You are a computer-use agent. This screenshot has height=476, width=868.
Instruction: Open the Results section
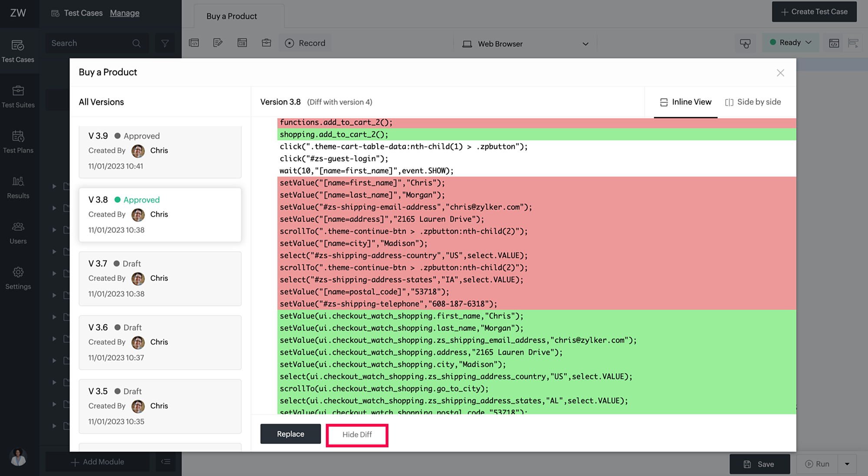18,187
